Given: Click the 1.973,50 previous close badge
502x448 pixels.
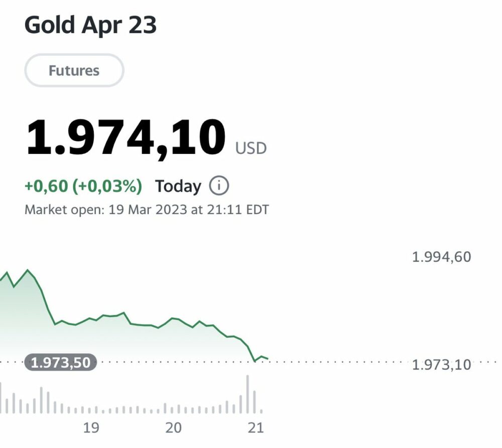Looking at the screenshot, I should click(x=61, y=362).
